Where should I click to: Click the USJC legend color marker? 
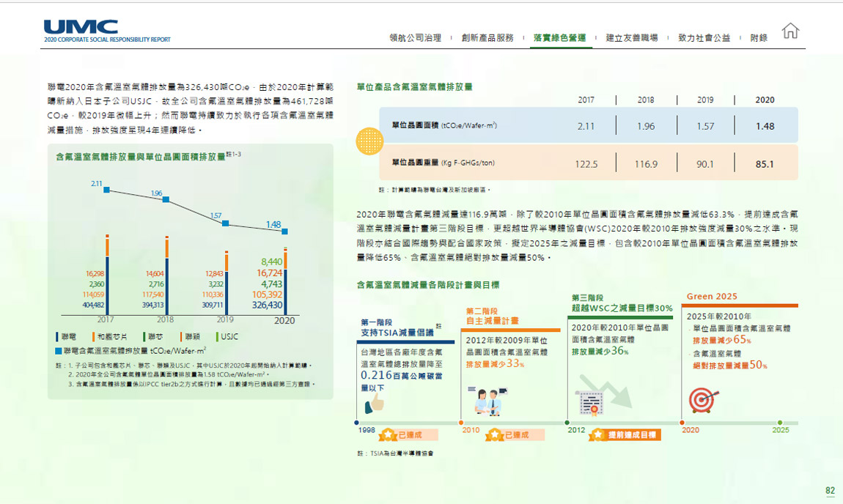pyautogui.click(x=217, y=337)
